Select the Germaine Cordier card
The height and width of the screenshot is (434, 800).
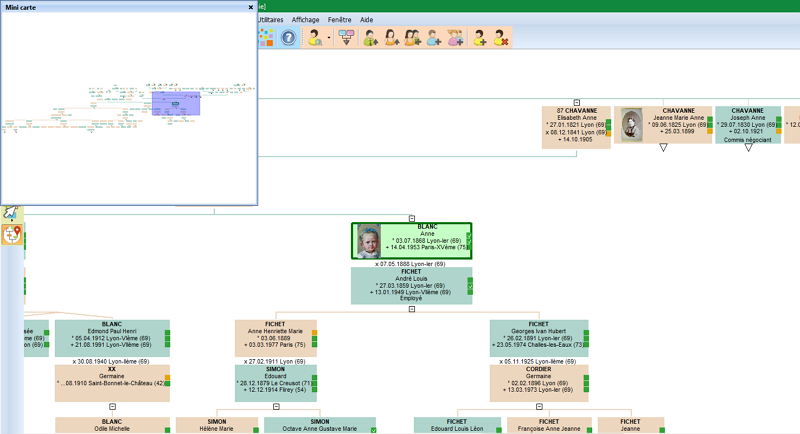click(539, 383)
